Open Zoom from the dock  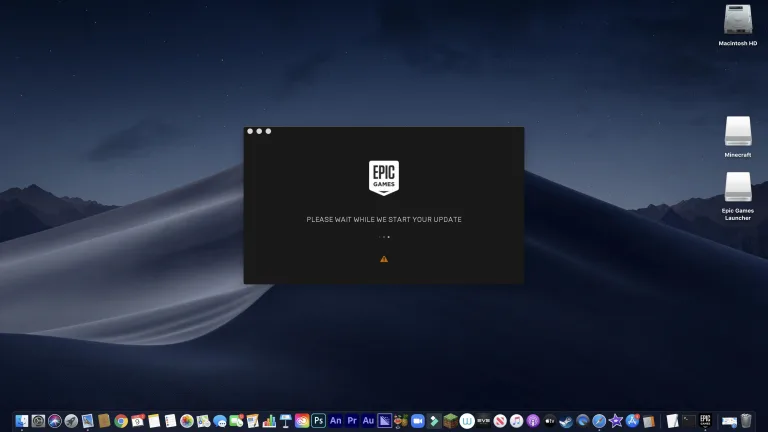[417, 421]
